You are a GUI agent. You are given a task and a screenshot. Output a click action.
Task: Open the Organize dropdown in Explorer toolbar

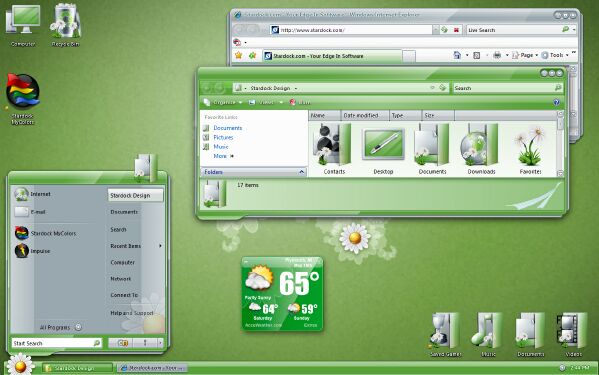click(x=223, y=102)
